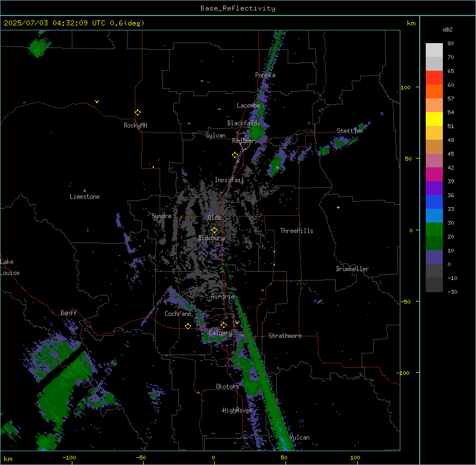476x465 pixels.
Task: Click the Innisfail label
Action: click(229, 180)
